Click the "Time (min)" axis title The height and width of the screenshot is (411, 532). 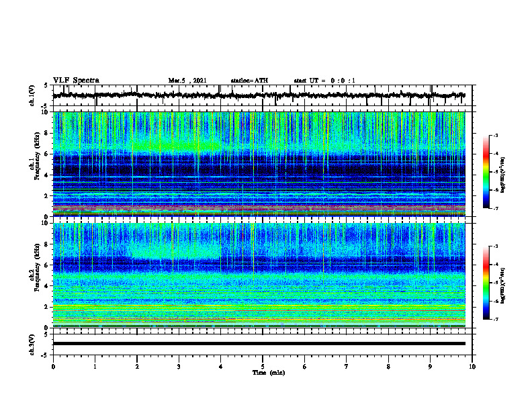269,373
